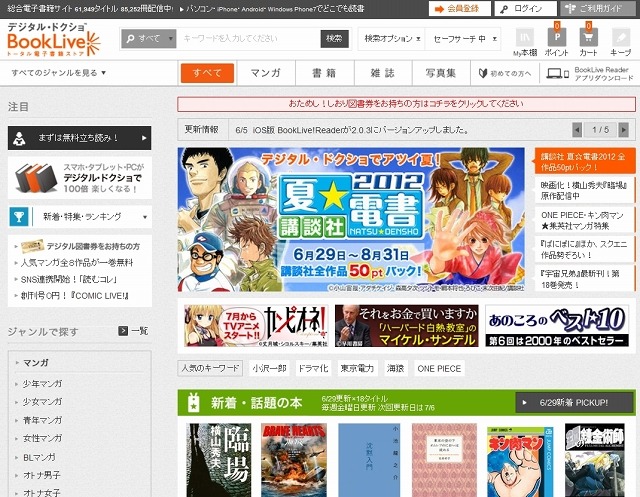Click the trophy icon beside 新着・特集・ランキング
640x497 pixels.
19,217
